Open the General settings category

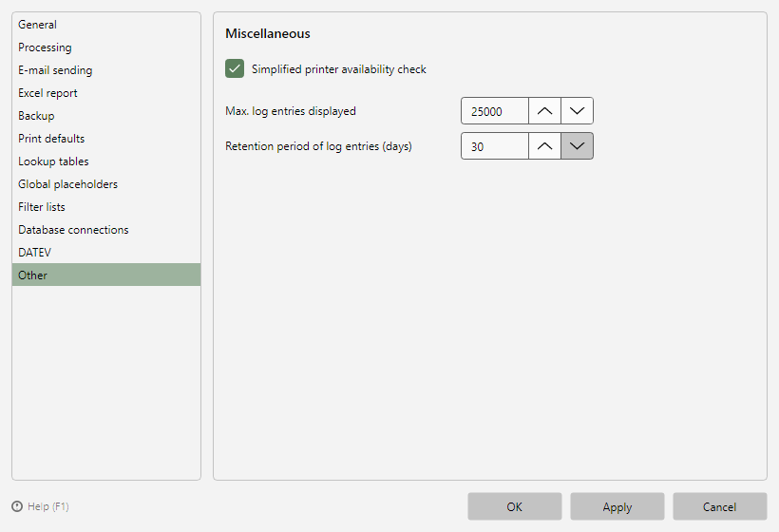coord(106,25)
